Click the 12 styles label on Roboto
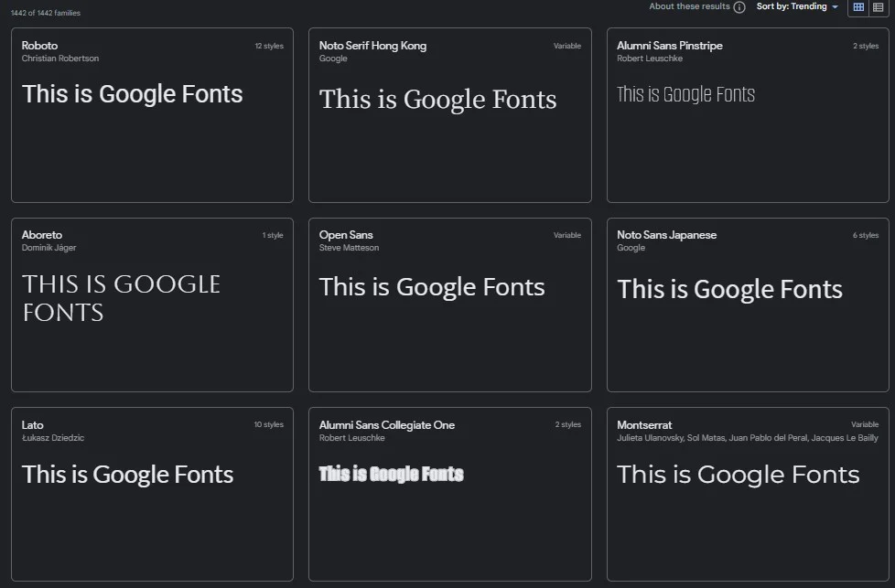Screen dimensions: 895x588 (x=269, y=46)
